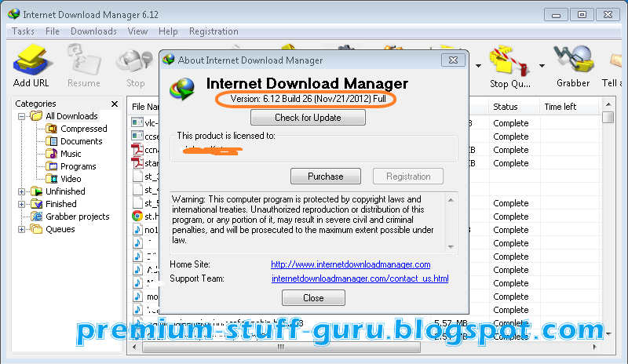
Task: Close About dialog with X button
Action: [453, 60]
